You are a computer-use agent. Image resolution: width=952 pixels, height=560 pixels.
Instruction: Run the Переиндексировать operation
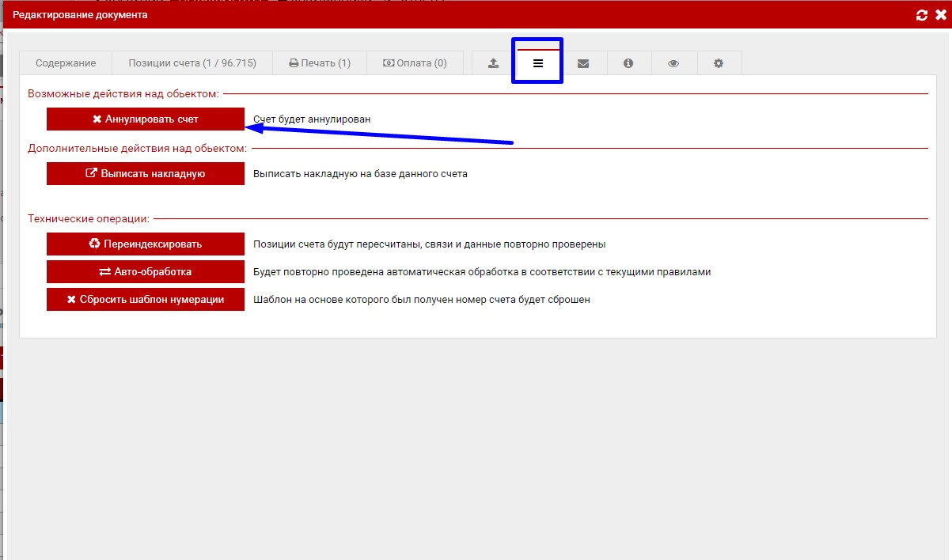[x=146, y=244]
